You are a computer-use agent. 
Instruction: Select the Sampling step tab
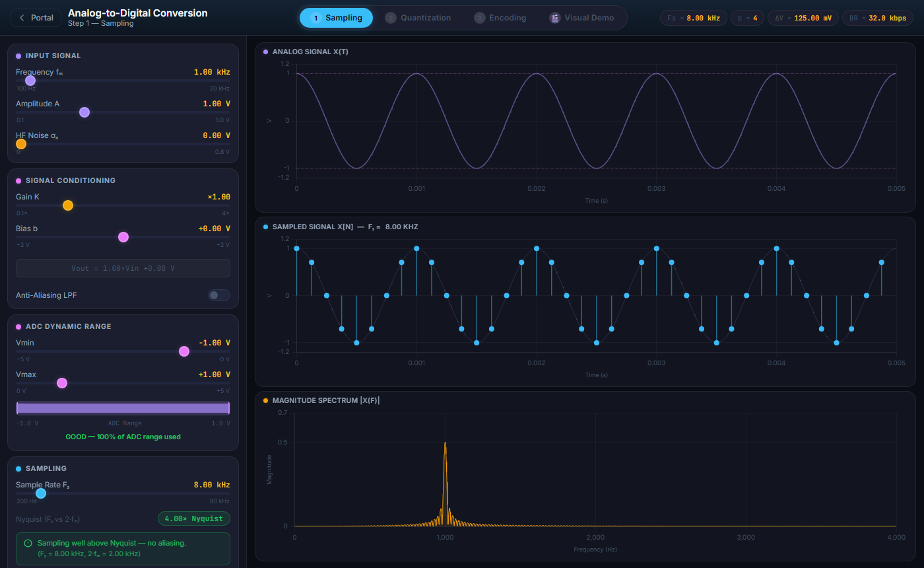[x=336, y=18]
